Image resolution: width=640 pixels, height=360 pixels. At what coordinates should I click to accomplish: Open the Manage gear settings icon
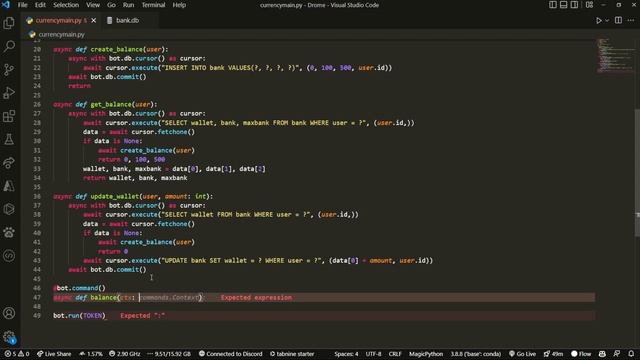pyautogui.click(x=9, y=337)
